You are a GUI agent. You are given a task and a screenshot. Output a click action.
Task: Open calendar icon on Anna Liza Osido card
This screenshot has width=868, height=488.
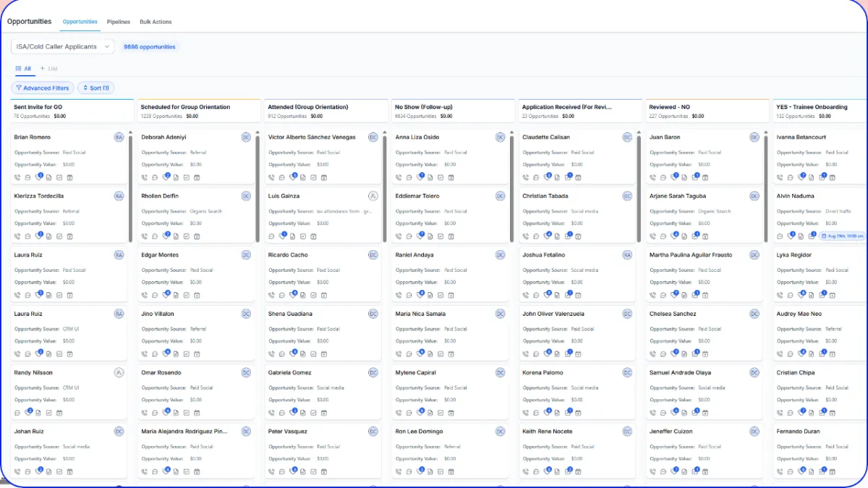(x=451, y=177)
